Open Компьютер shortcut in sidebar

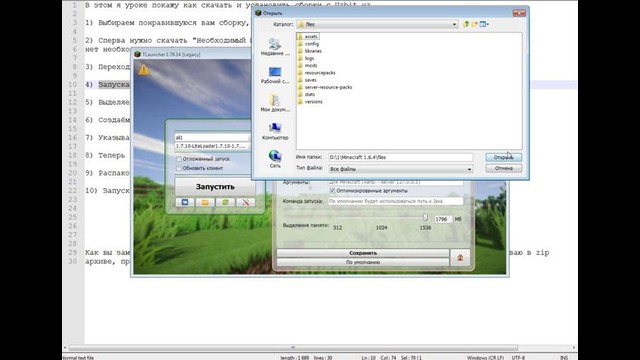[275, 131]
